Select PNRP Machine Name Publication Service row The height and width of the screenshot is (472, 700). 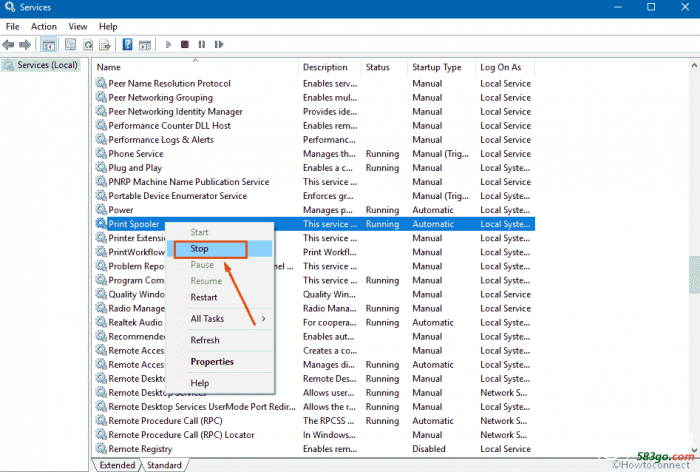tap(314, 182)
